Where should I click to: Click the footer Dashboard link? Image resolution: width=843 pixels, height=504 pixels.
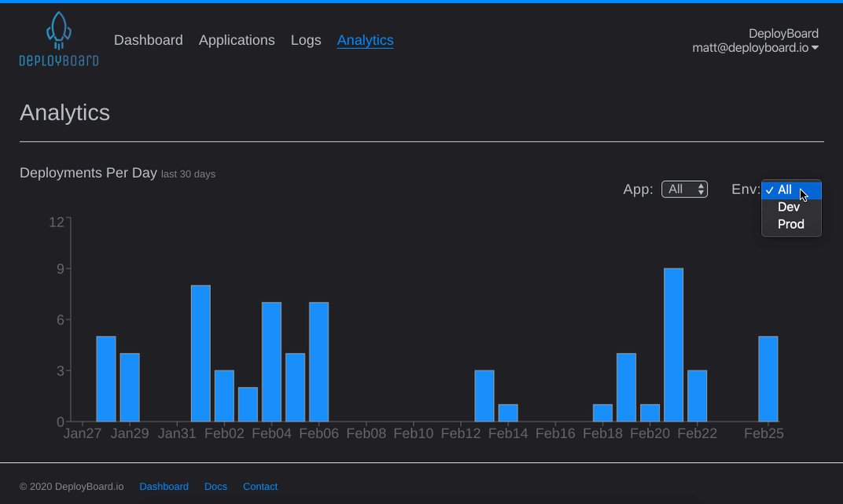coord(164,487)
